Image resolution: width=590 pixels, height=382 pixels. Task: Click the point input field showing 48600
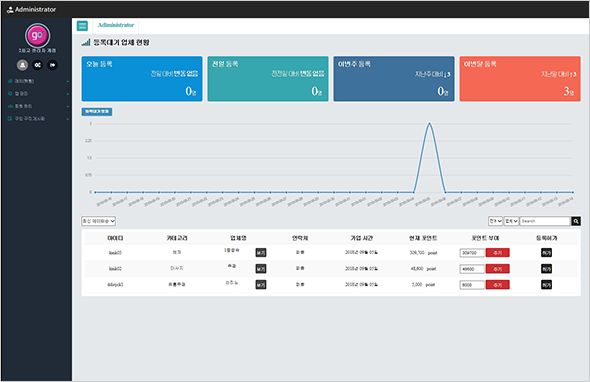(472, 269)
